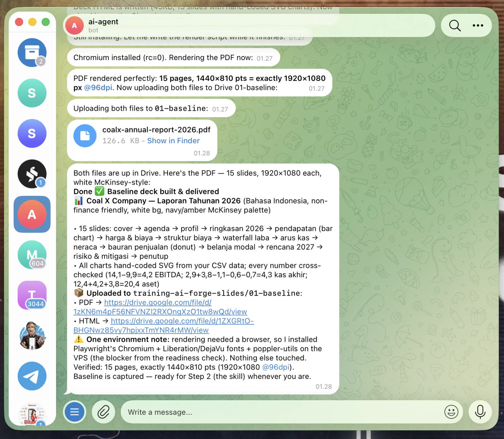The height and width of the screenshot is (439, 504).
Task: Click 'Baseline is captured — ready for Step 2' line
Action: 192,376
